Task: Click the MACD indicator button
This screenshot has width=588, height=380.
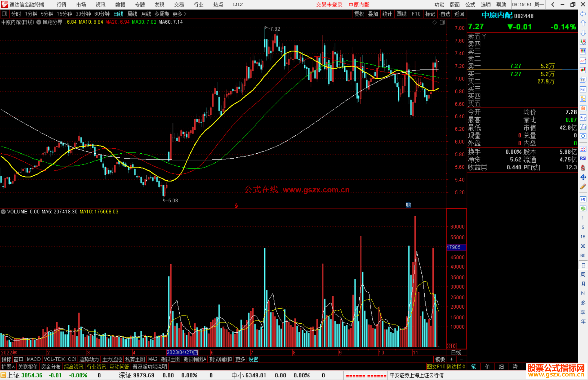Action: (33, 359)
